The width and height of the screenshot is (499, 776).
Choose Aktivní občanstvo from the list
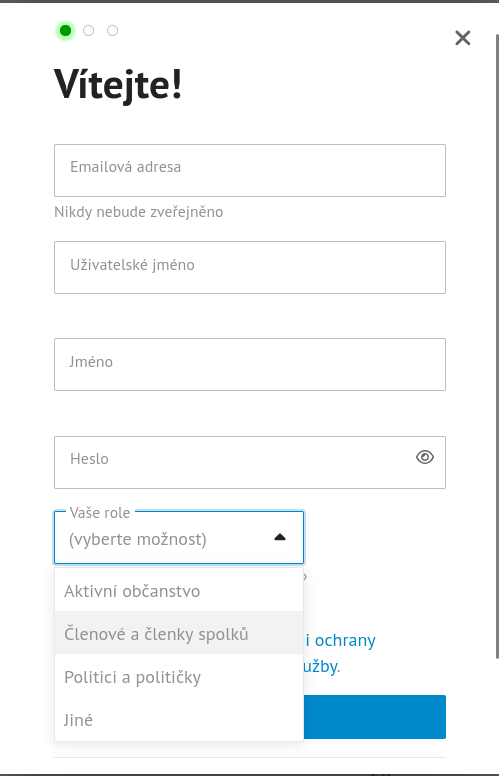pos(179,590)
